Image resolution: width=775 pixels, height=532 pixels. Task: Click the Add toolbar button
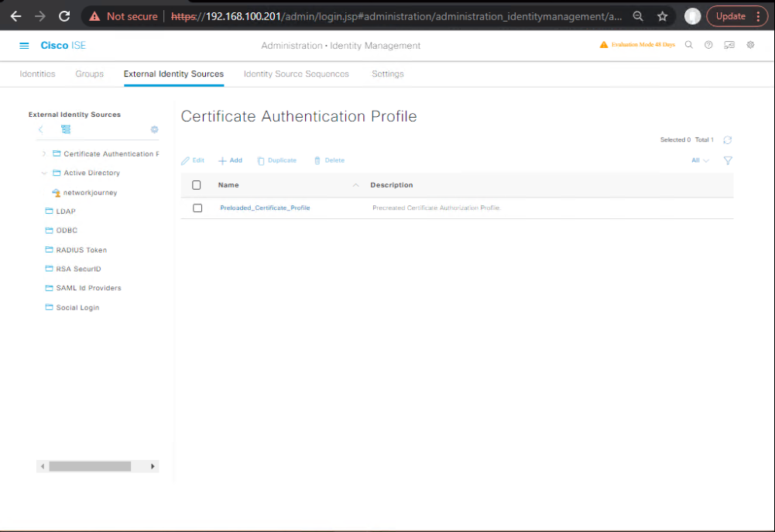(230, 161)
